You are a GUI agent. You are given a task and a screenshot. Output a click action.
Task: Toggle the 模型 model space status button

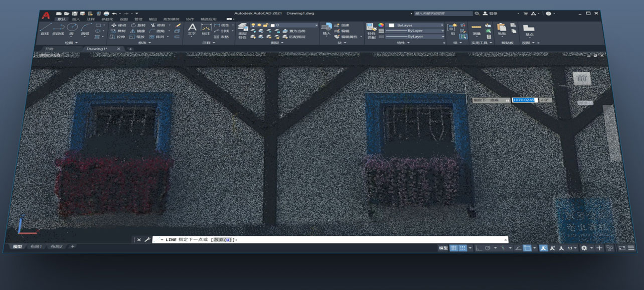[x=443, y=248]
